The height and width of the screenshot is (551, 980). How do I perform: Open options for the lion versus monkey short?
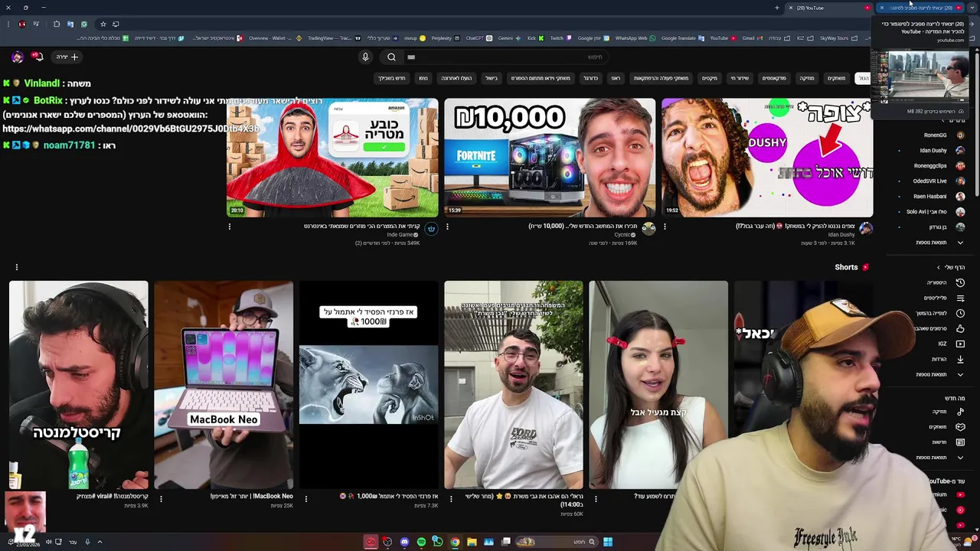click(x=305, y=498)
